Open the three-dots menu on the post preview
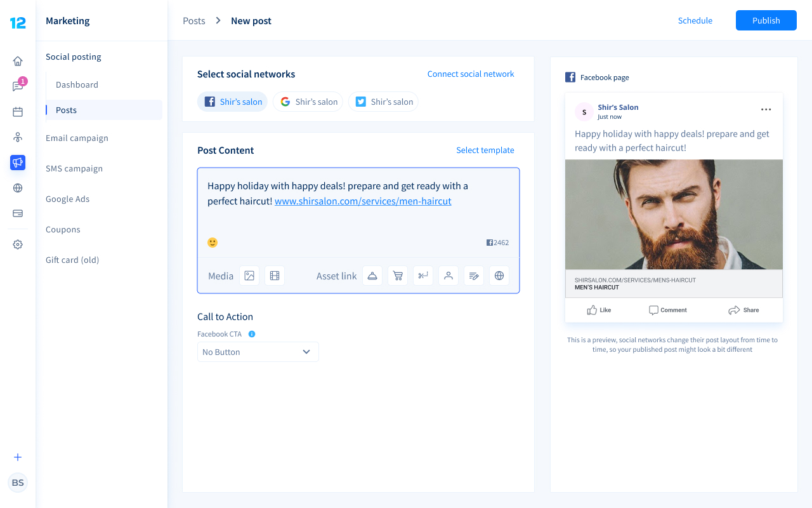The width and height of the screenshot is (812, 508). [x=766, y=109]
